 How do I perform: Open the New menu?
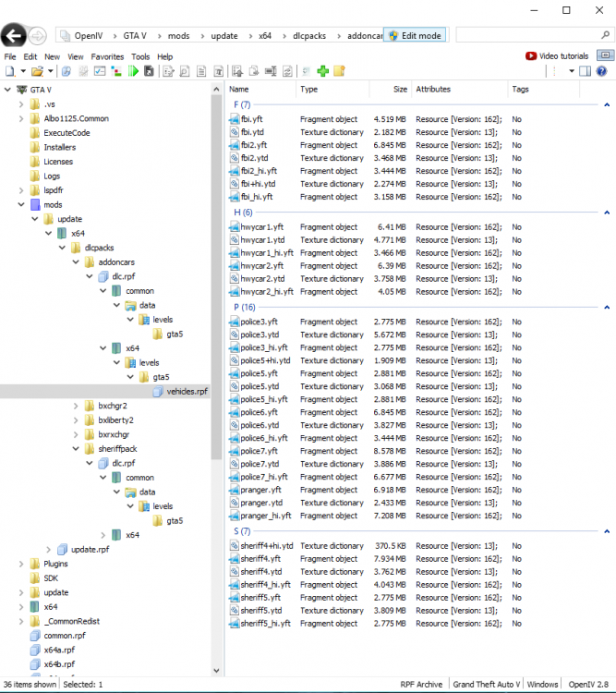(x=52, y=56)
